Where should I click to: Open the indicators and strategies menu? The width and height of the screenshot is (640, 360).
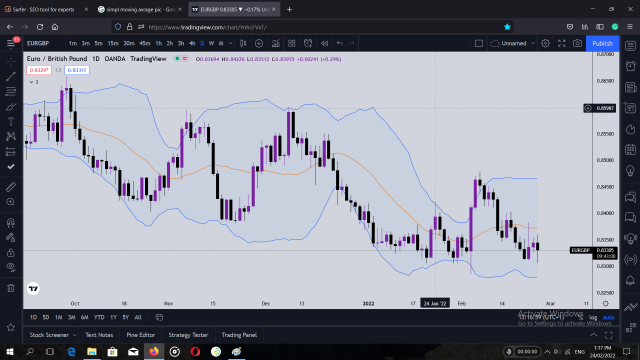pos(276,43)
